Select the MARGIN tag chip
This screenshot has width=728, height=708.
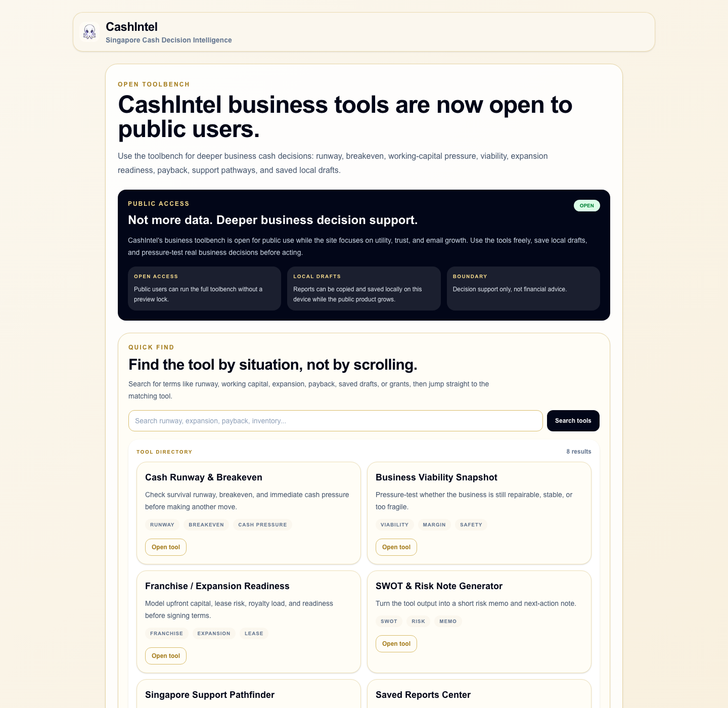(x=434, y=525)
